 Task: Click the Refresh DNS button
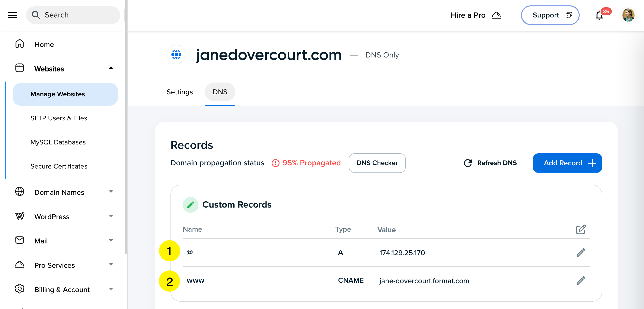[x=490, y=163]
